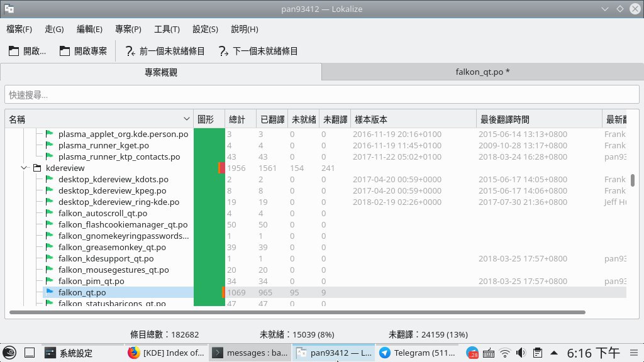Click flag icon of falkon_greasemonkey_qt.po
This screenshot has height=362, width=644.
tap(50, 246)
